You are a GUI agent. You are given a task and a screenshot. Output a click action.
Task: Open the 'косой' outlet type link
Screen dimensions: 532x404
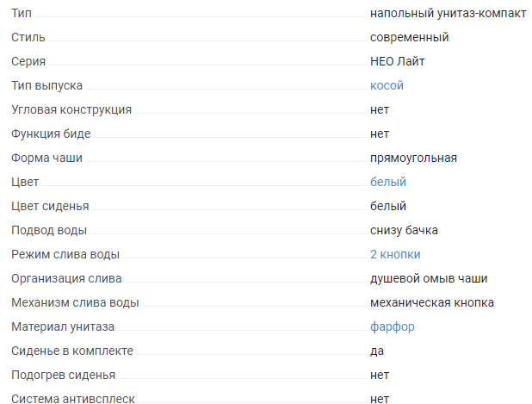point(387,85)
